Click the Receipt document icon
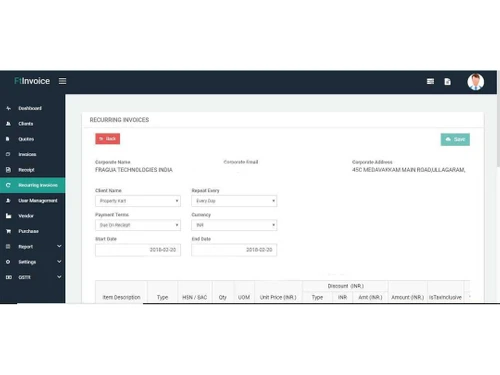500x375 pixels. tap(8, 170)
